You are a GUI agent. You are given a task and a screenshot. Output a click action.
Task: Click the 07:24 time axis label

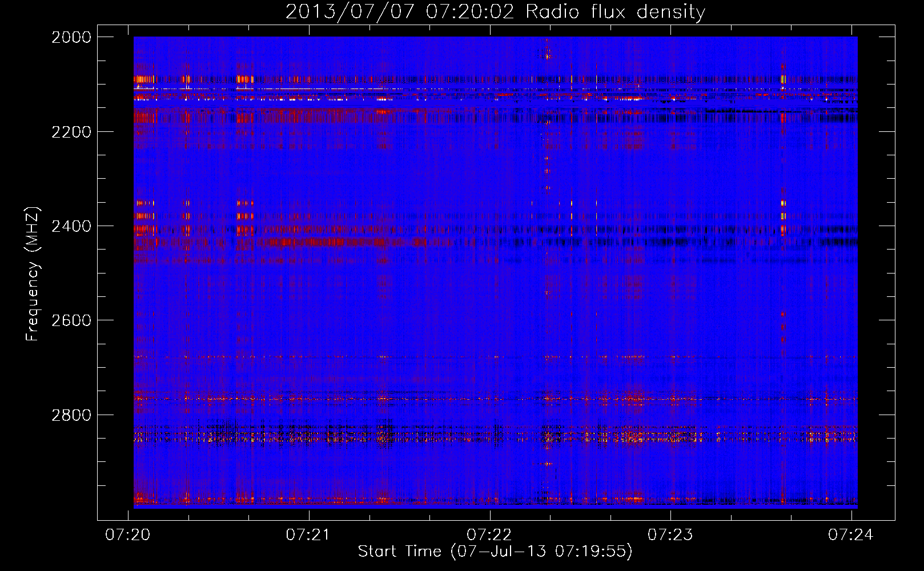tap(851, 534)
